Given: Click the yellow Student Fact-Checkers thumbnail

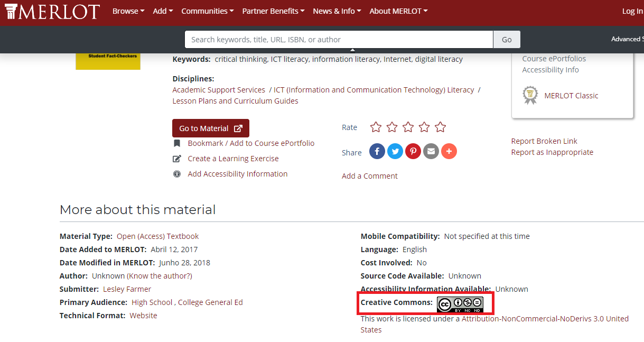Looking at the screenshot, I should tap(108, 61).
